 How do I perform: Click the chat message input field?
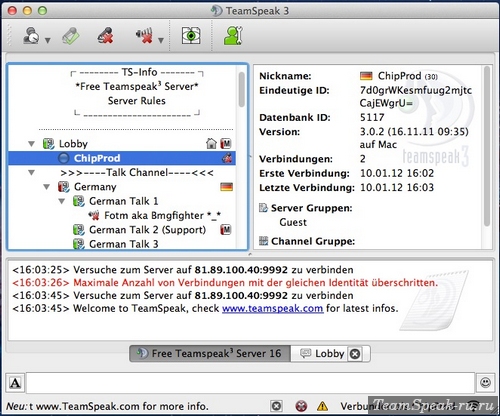[250, 383]
